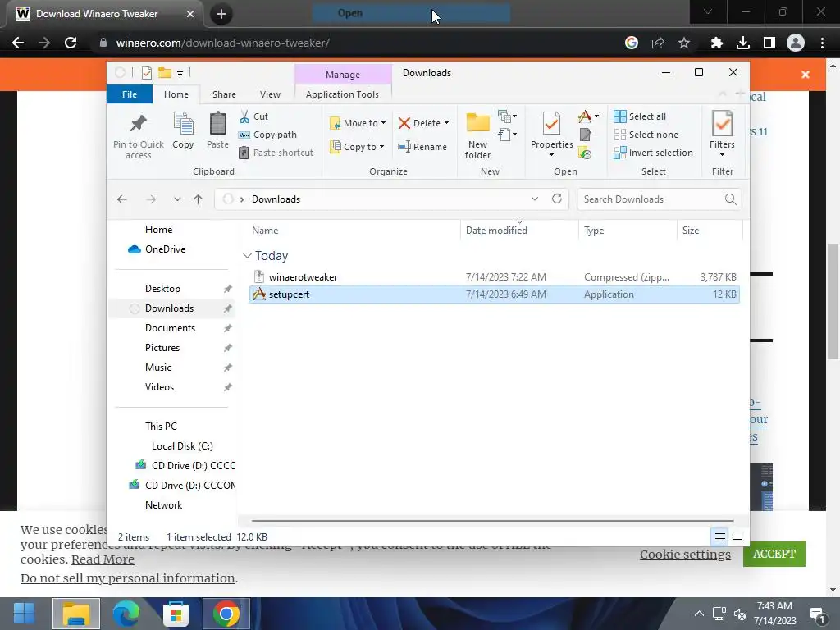
Task: Switch to large icons view in status bar
Action: pyautogui.click(x=737, y=536)
